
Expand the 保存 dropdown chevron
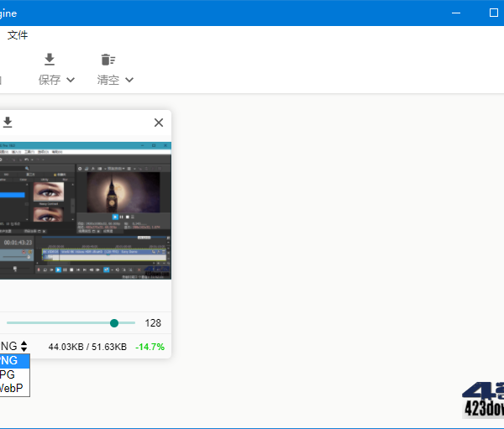pos(71,80)
